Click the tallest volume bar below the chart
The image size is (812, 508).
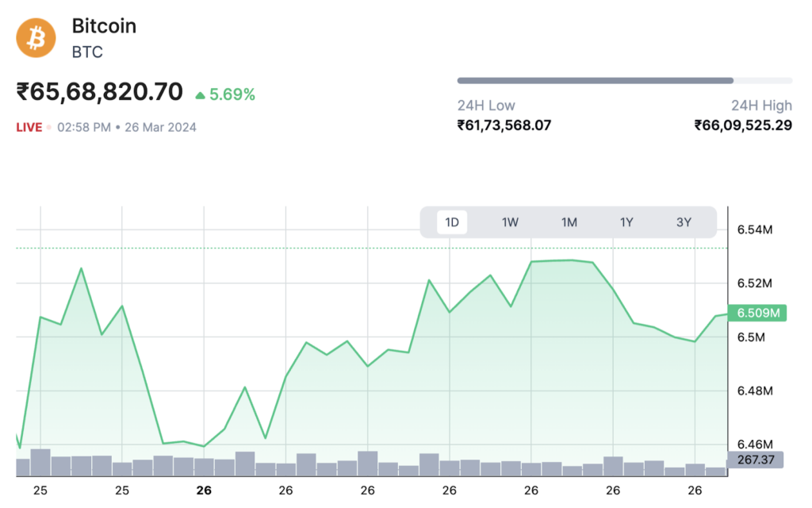pos(41,456)
